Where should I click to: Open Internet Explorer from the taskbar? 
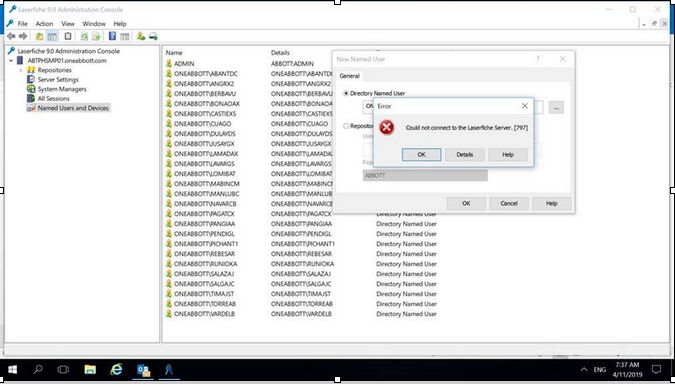[x=116, y=369]
